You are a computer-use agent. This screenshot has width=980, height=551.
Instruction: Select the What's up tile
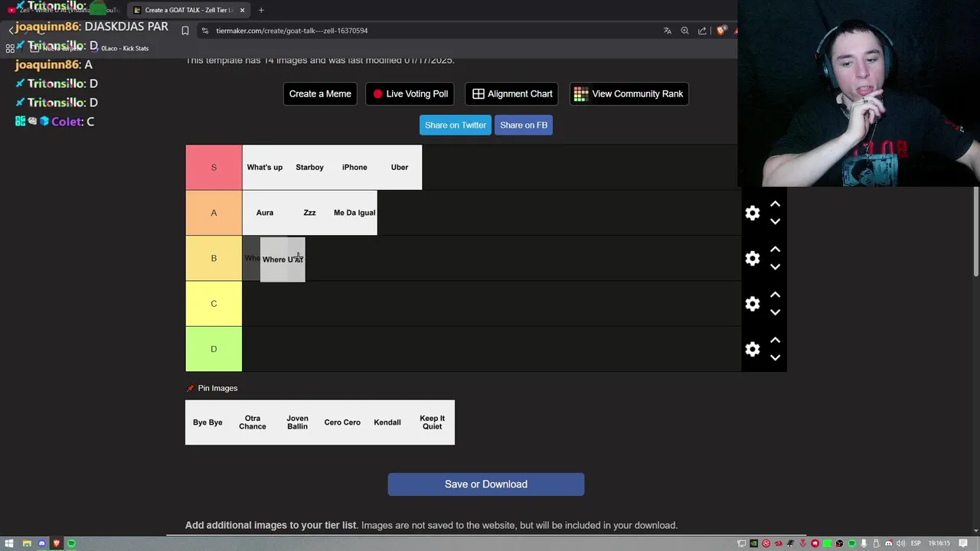(x=265, y=167)
